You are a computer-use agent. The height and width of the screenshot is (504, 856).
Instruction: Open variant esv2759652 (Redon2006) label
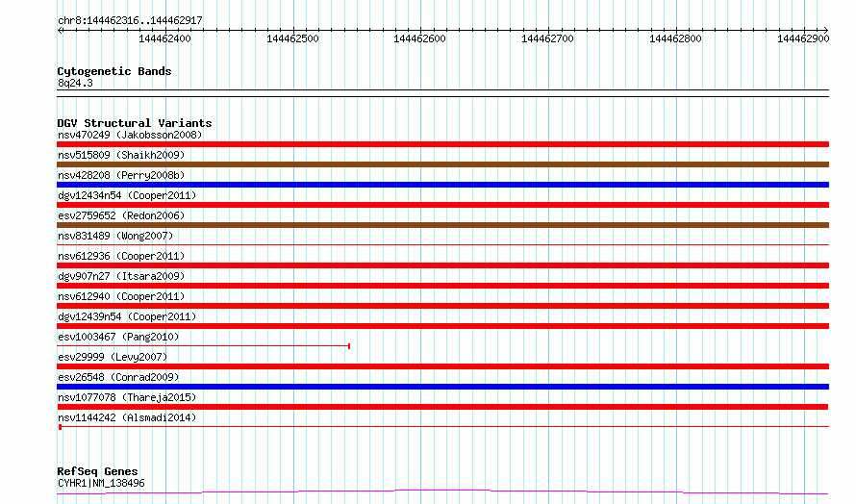(121, 215)
